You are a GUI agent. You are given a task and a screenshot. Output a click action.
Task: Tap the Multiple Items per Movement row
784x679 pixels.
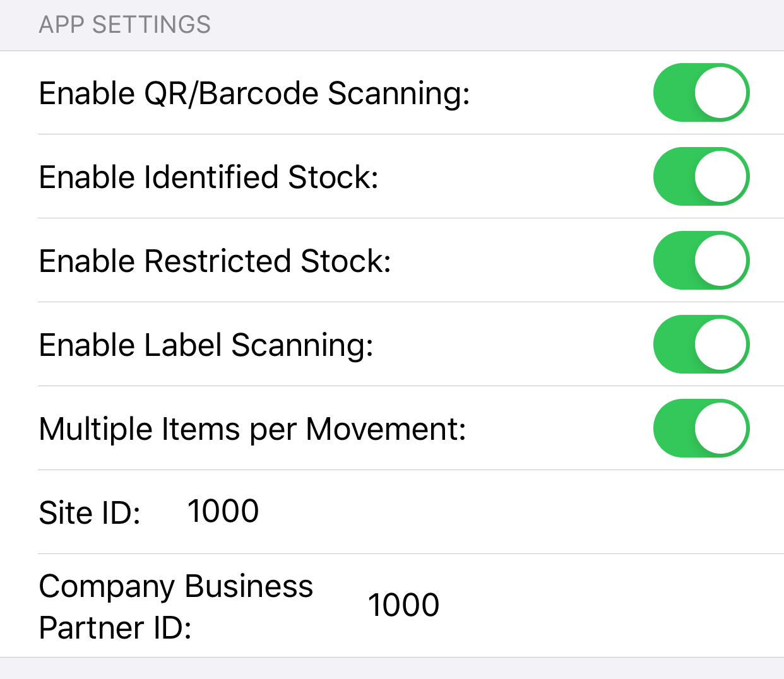[252, 428]
